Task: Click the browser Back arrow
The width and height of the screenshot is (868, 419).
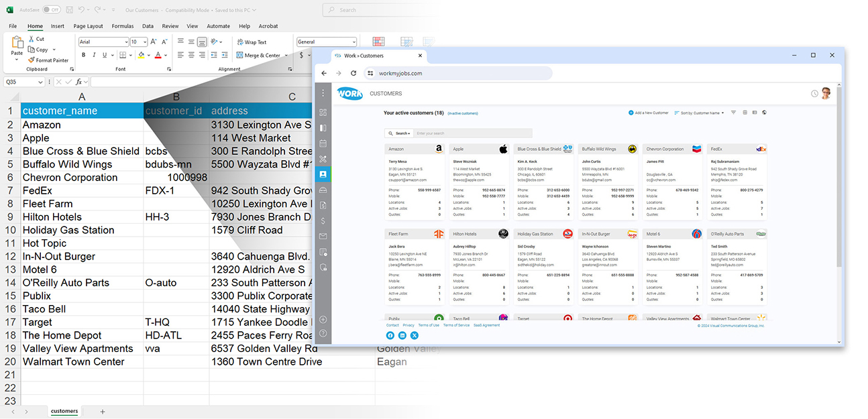Action: (324, 73)
